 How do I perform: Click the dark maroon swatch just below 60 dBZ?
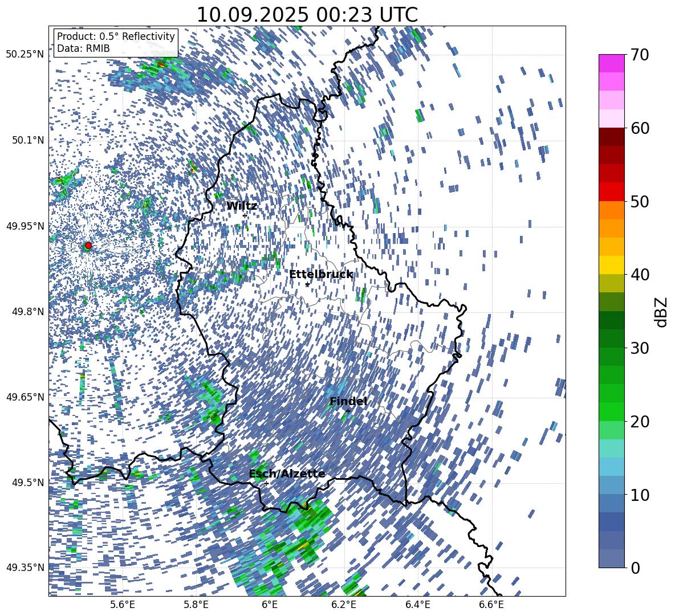[x=612, y=137]
